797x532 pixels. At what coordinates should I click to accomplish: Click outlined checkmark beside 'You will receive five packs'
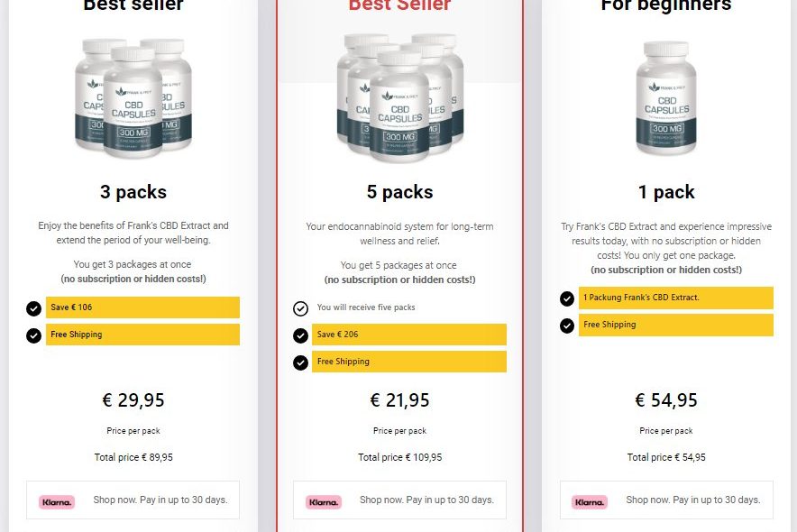300,308
